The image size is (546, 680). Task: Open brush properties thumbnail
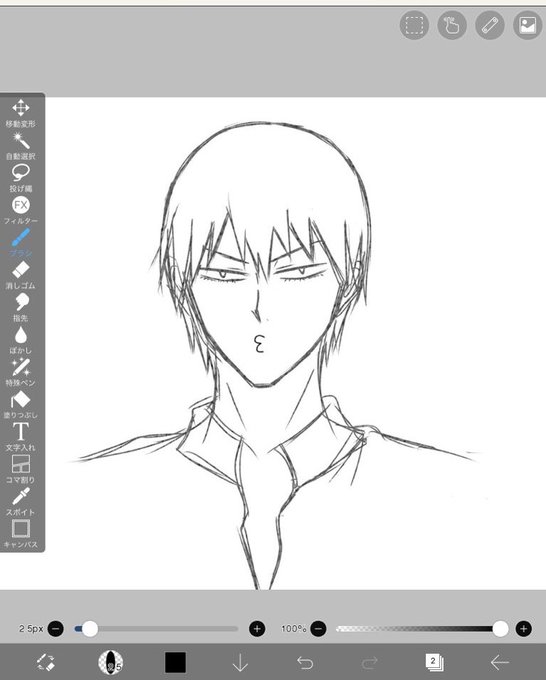(110, 662)
